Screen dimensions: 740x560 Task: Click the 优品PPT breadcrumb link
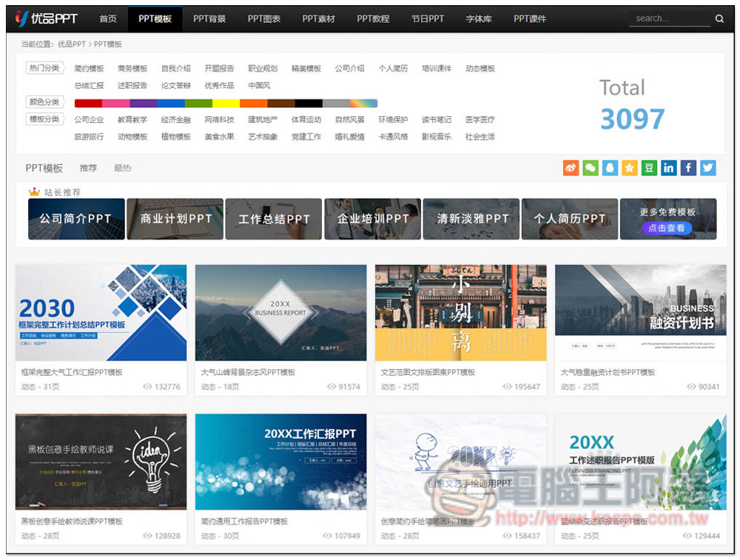[x=72, y=44]
